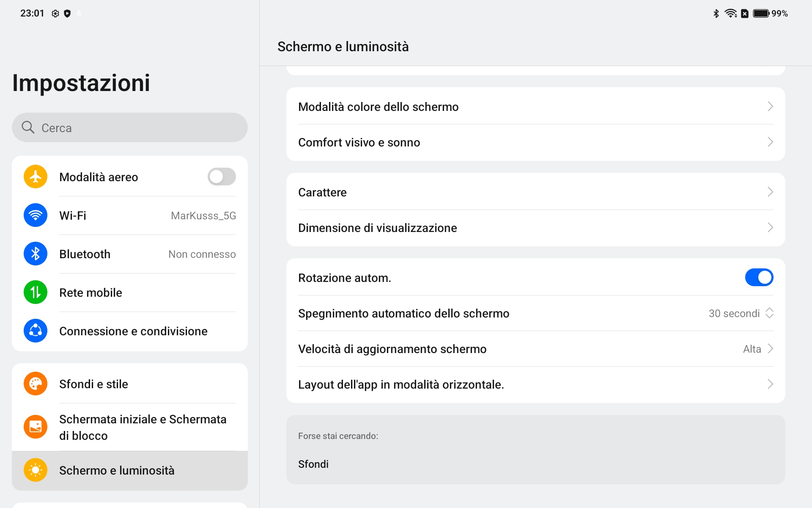The image size is (812, 508).
Task: Tap the Impostazioni heading
Action: click(81, 83)
